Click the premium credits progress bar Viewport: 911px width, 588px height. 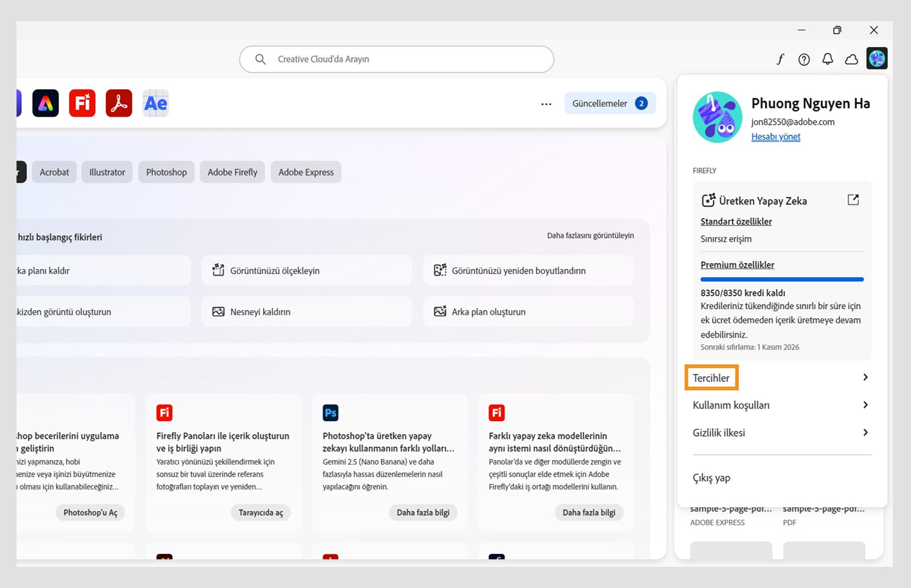pos(782,279)
